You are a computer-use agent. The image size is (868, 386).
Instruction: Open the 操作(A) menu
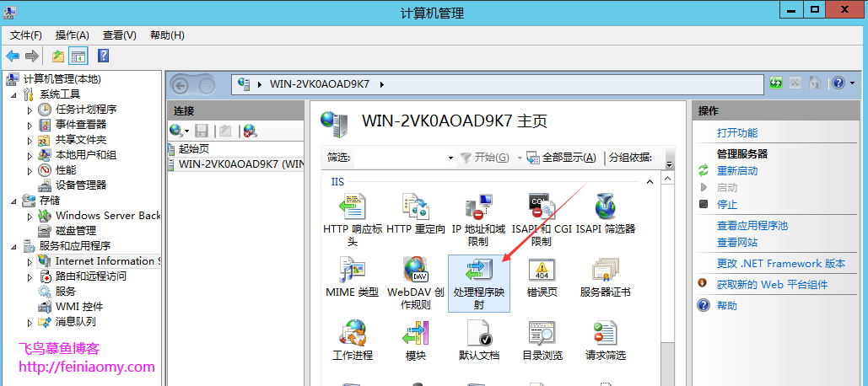pos(73,35)
